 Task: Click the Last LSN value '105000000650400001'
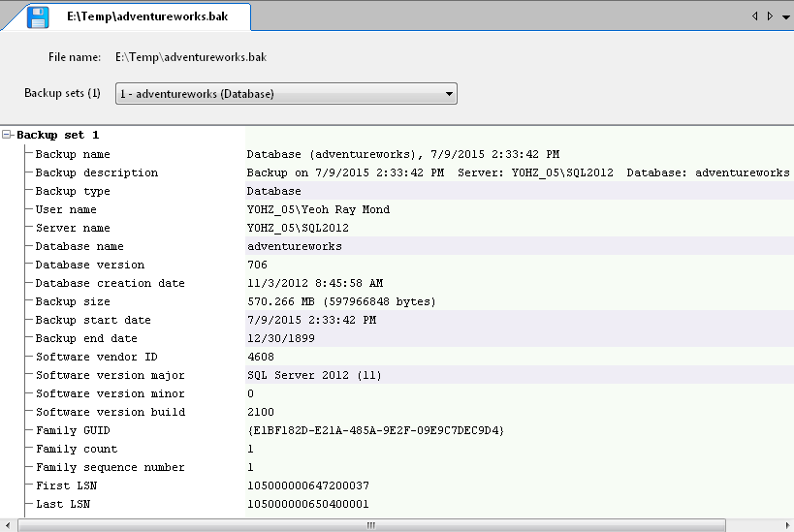308,504
